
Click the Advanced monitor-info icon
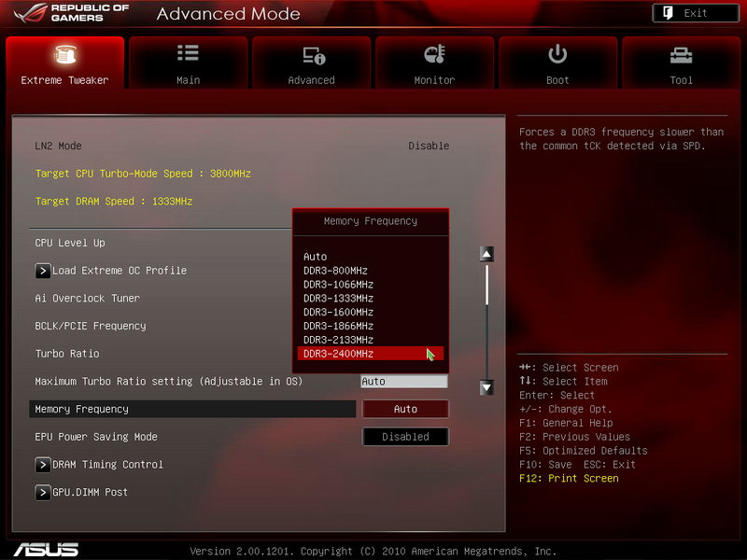click(x=314, y=55)
